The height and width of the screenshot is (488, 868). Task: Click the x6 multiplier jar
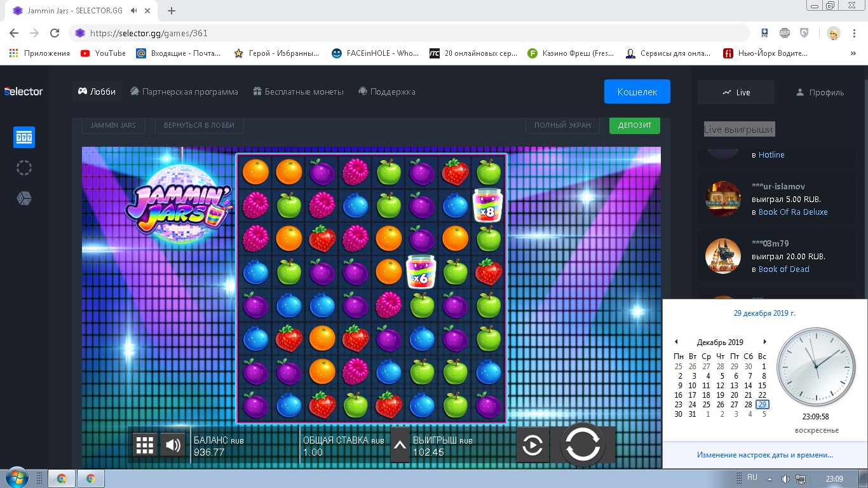tap(422, 271)
